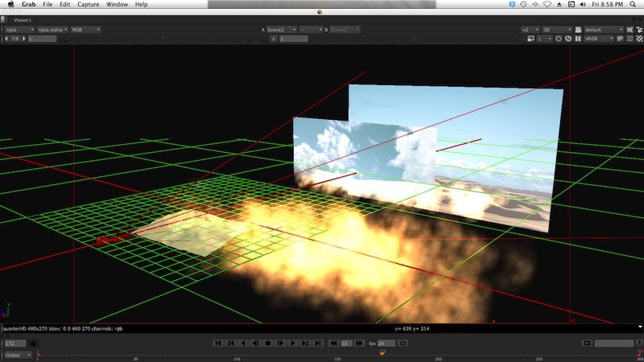
Task: Click the refresh viewer icon
Action: (x=568, y=39)
